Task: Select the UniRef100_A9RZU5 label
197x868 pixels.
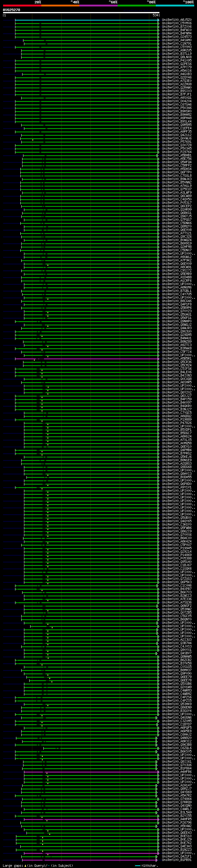Action: [177, 50]
